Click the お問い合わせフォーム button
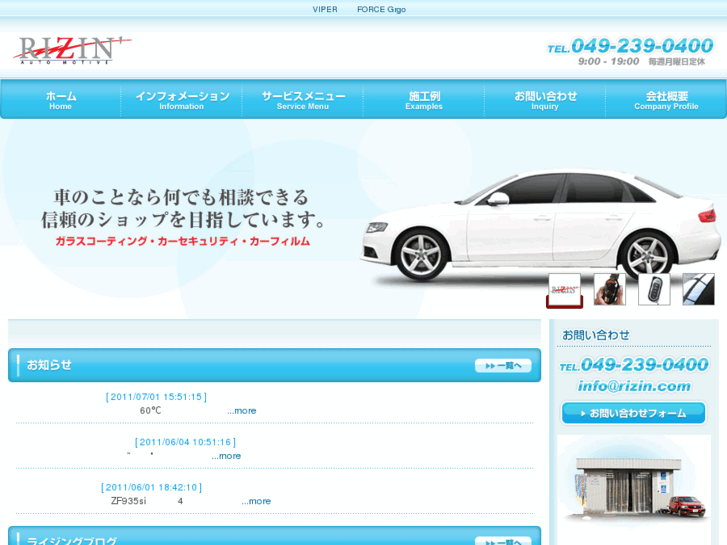The width and height of the screenshot is (727, 545). point(633,413)
